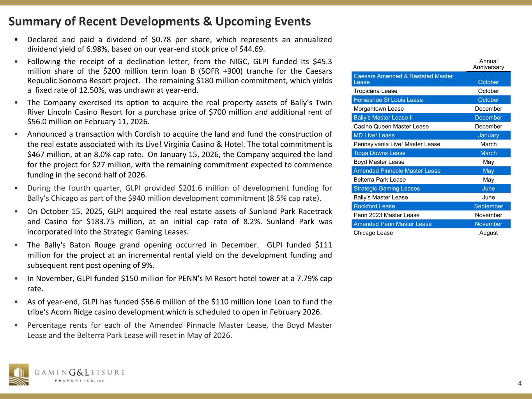Click the Gaming & Leisure Properties wordmark

[x=80, y=375]
